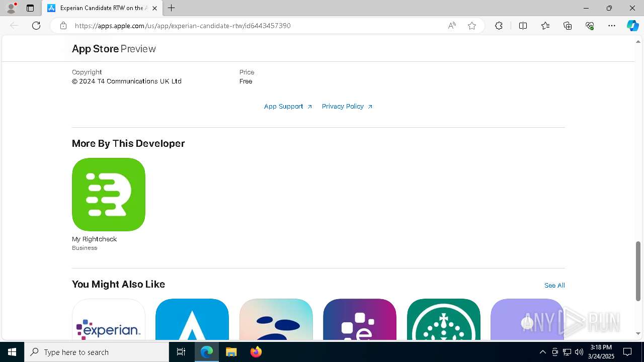This screenshot has width=644, height=362.
Task: Click the taskbar search box
Action: click(x=97, y=352)
